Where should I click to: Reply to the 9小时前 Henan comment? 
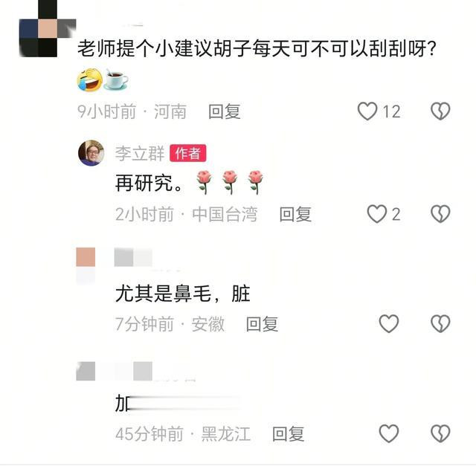(x=225, y=111)
